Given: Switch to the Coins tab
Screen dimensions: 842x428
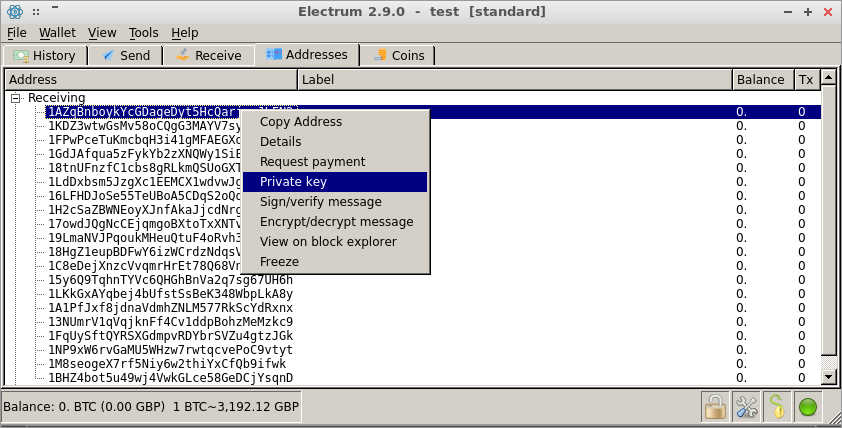Looking at the screenshot, I should [x=398, y=55].
